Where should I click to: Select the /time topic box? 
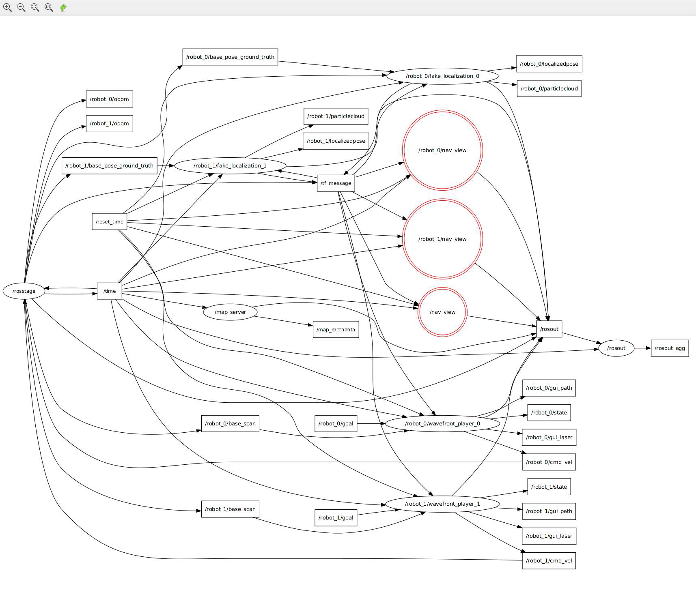(110, 291)
